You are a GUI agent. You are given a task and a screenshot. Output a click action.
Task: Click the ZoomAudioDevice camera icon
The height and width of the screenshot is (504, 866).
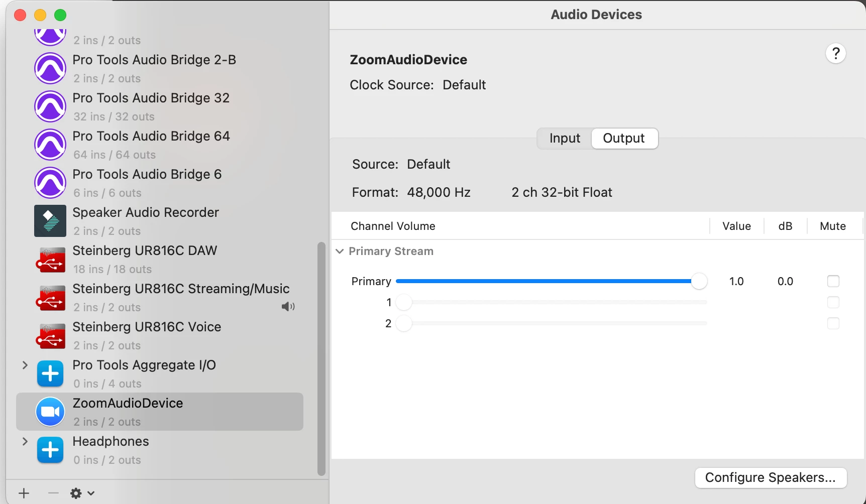tap(50, 412)
